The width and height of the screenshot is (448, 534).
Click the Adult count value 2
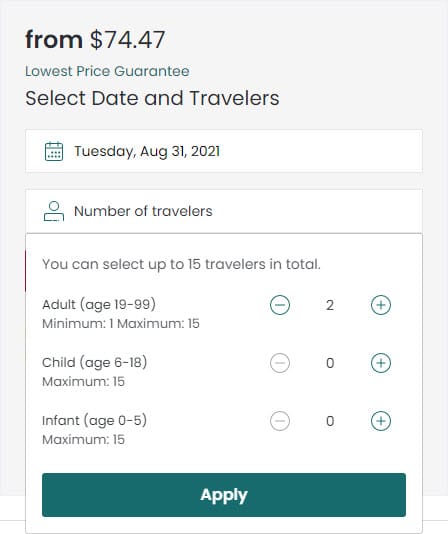(329, 305)
